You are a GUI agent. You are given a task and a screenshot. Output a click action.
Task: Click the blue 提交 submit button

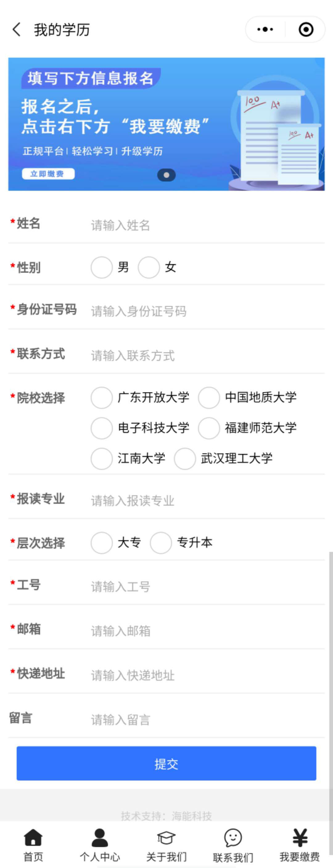click(166, 763)
